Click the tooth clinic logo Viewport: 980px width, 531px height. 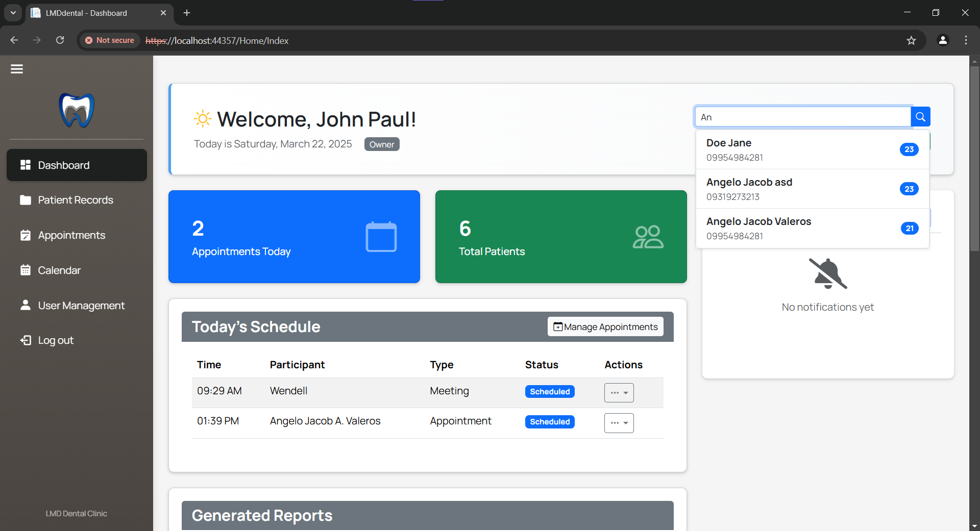[x=76, y=109]
